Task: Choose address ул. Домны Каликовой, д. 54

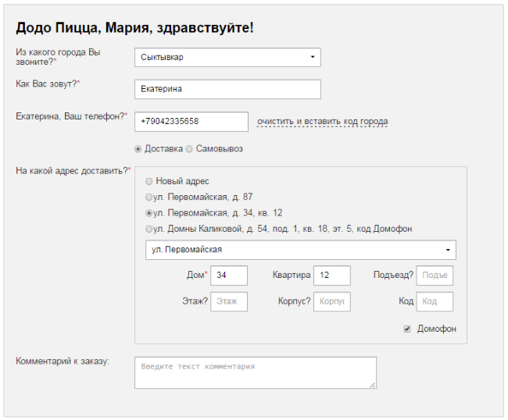Action: [x=148, y=229]
